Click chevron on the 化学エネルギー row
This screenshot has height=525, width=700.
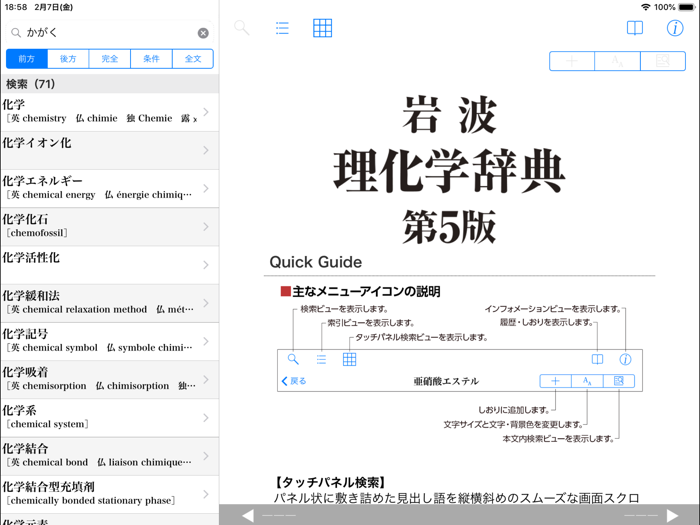[x=206, y=188]
